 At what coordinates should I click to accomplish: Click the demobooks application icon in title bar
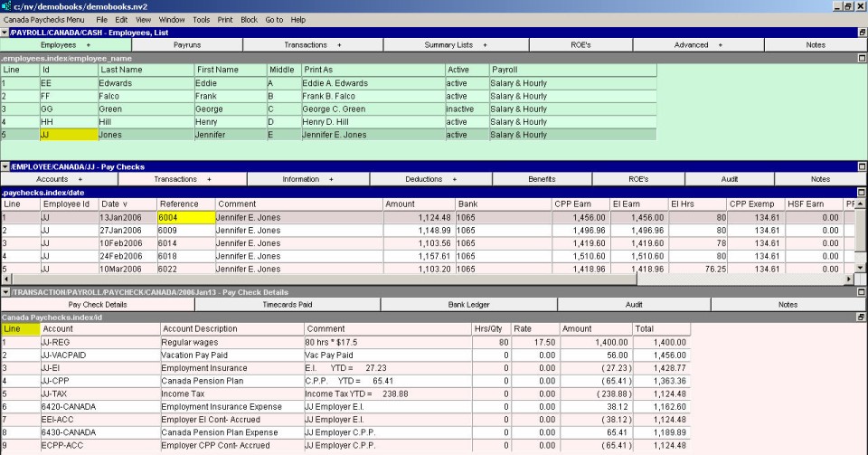click(6, 6)
